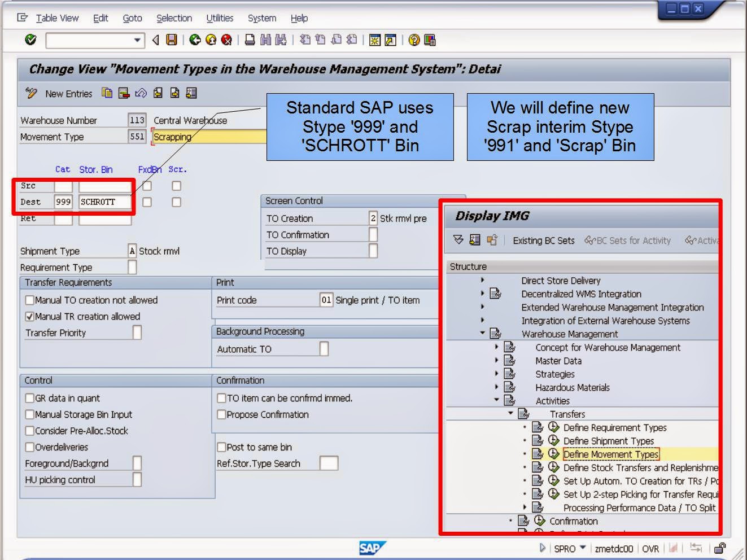Check the Post to same bin box

[x=222, y=447]
